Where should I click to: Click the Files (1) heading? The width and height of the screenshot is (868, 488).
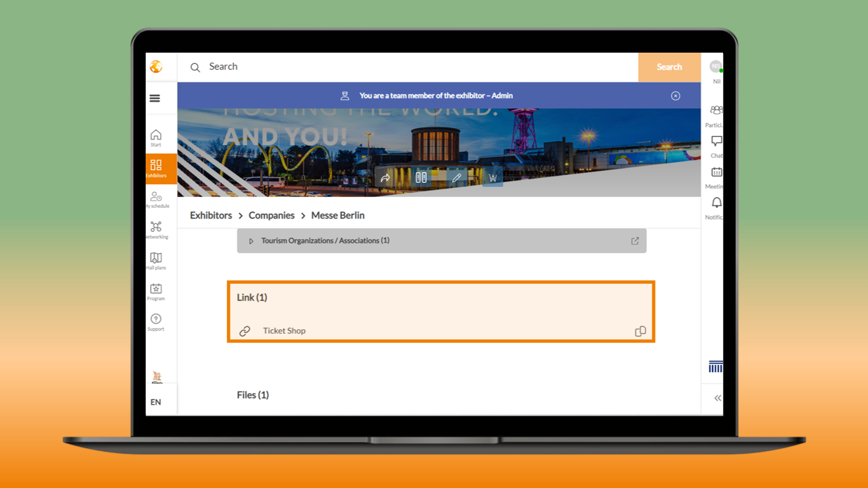coord(252,395)
